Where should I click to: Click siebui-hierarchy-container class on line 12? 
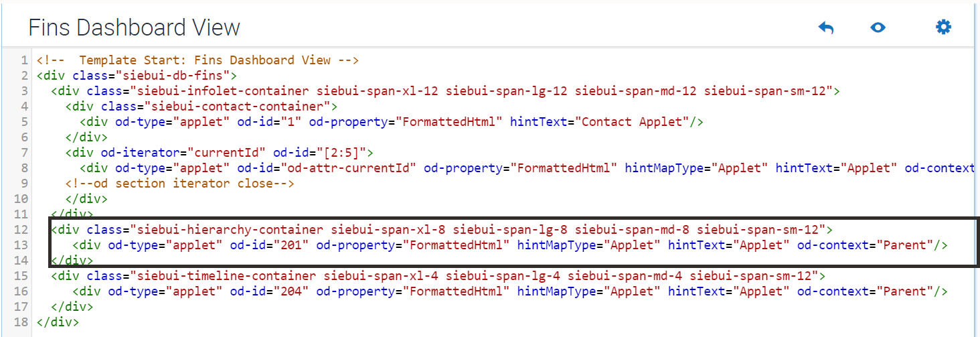pos(230,229)
